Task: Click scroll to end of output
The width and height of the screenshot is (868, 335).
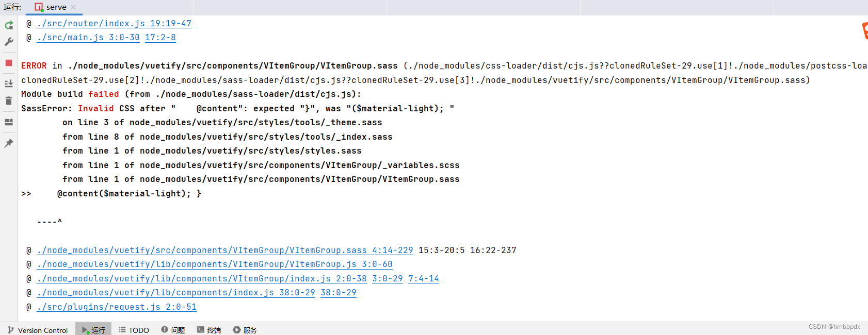Action: click(9, 83)
